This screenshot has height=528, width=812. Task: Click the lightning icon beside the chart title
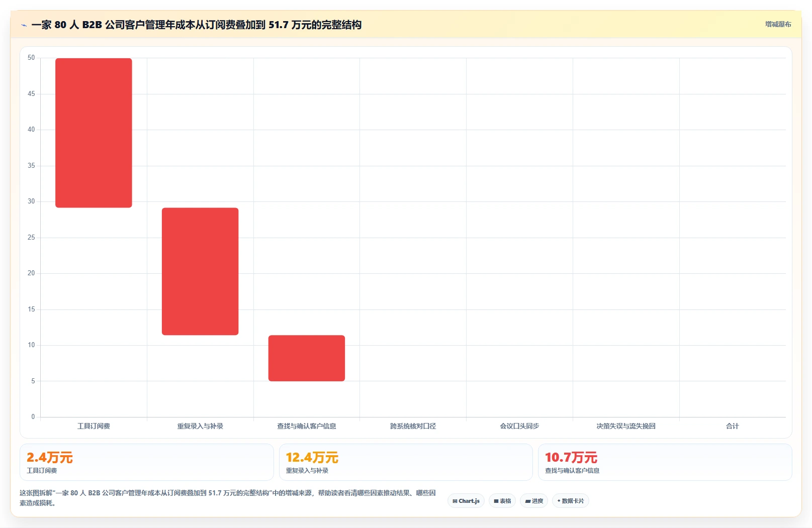point(24,25)
